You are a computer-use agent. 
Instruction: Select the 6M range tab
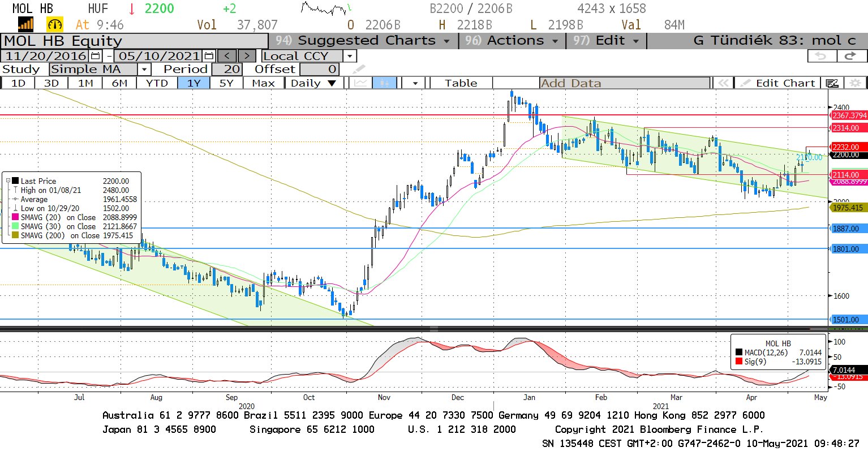[119, 83]
